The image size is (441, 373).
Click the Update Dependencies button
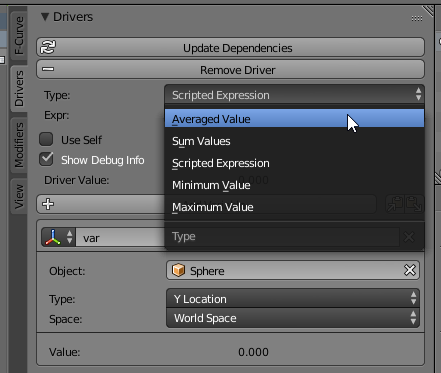[x=230, y=47]
